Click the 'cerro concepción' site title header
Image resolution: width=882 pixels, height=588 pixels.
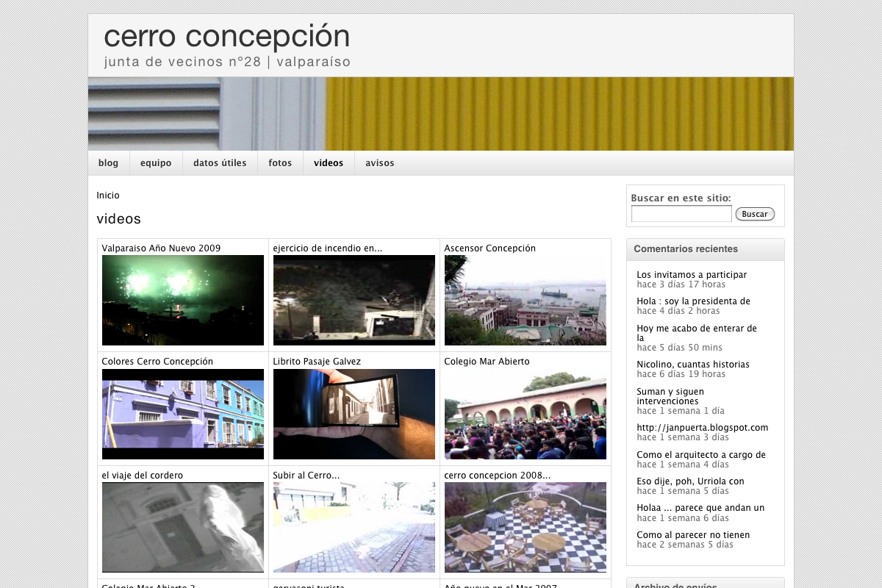pos(228,36)
